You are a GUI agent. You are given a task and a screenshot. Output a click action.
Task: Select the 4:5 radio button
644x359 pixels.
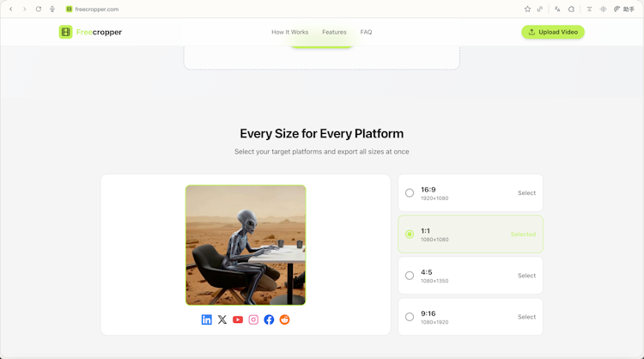pyautogui.click(x=410, y=275)
